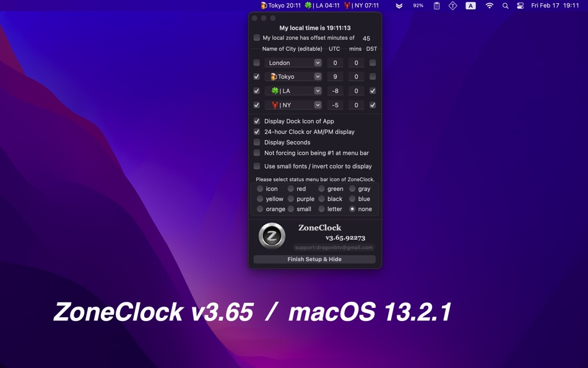This screenshot has height=368, width=588.
Task: Enable DST for London
Action: (373, 63)
